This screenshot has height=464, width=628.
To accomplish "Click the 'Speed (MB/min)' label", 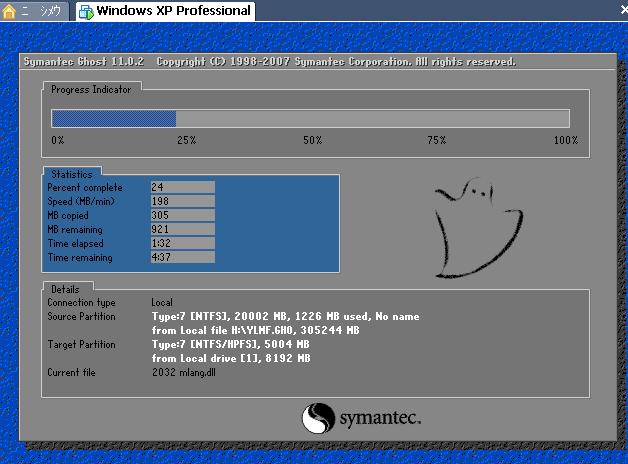I will coord(81,201).
